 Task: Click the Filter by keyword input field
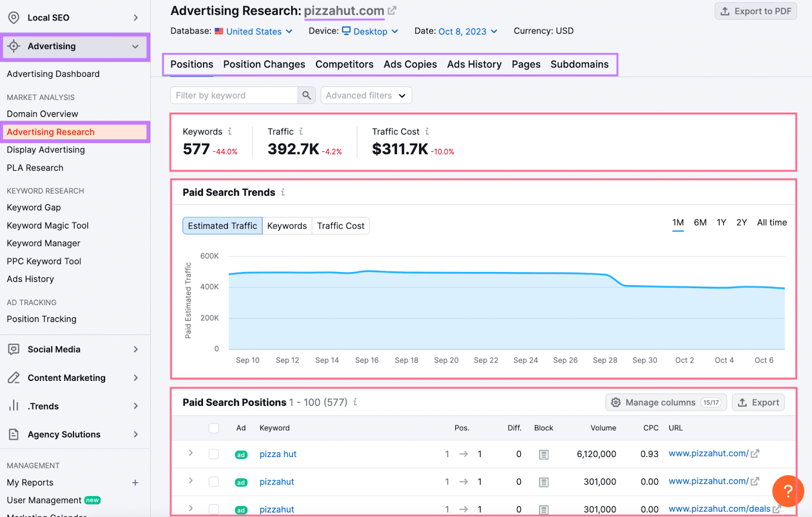(234, 95)
